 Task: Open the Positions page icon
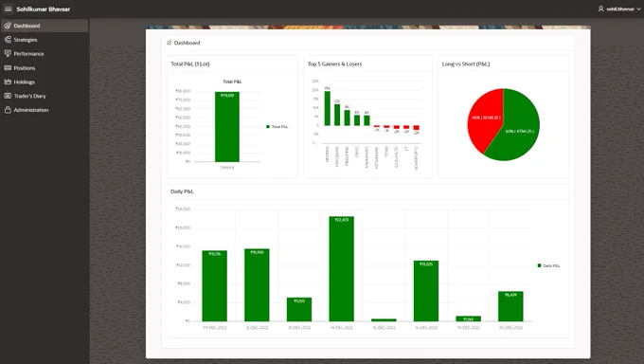coord(8,68)
